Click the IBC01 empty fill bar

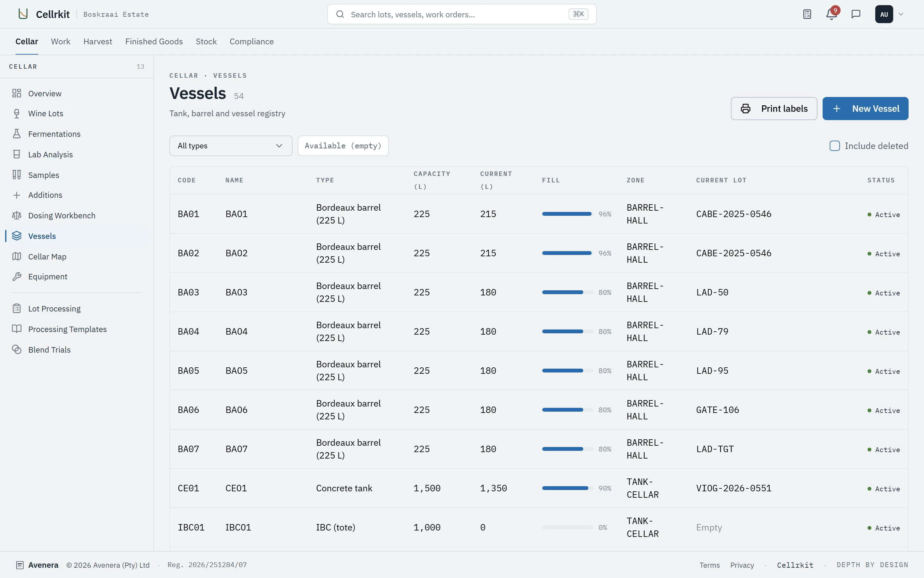coord(568,527)
